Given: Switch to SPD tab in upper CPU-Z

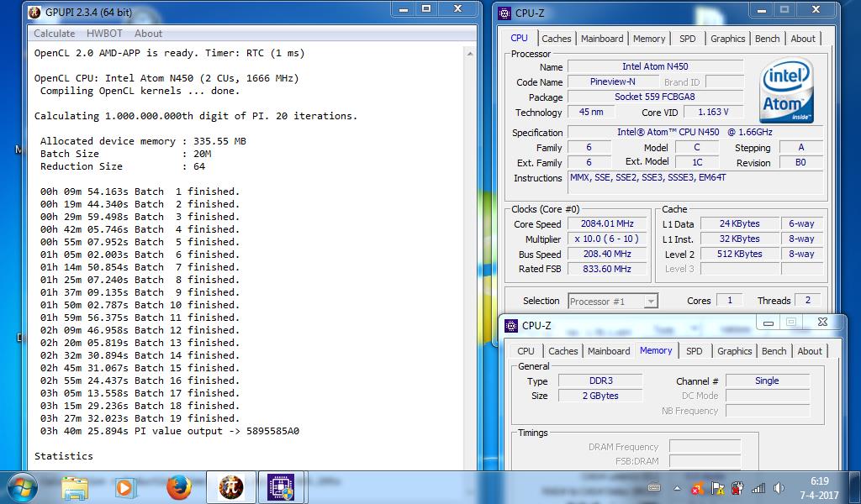Looking at the screenshot, I should pos(688,39).
